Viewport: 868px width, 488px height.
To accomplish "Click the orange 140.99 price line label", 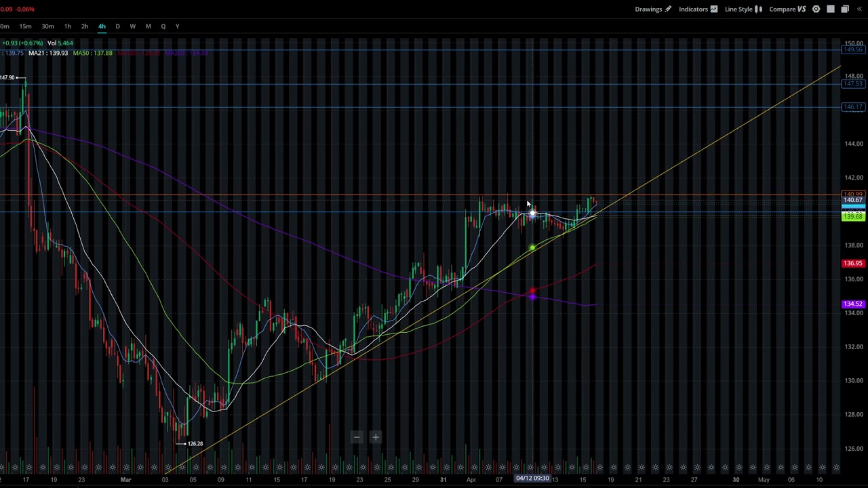I will (x=853, y=194).
